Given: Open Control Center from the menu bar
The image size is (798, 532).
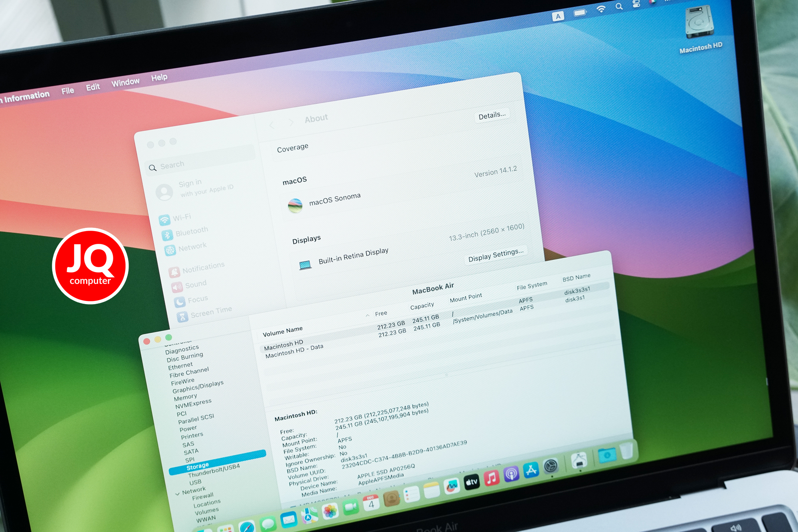Looking at the screenshot, I should pos(636,4).
